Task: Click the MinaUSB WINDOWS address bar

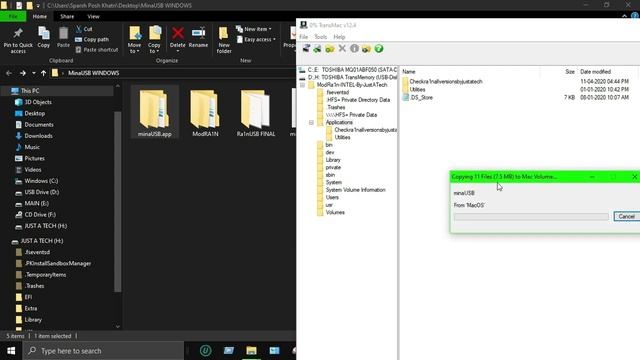Action: click(x=173, y=73)
